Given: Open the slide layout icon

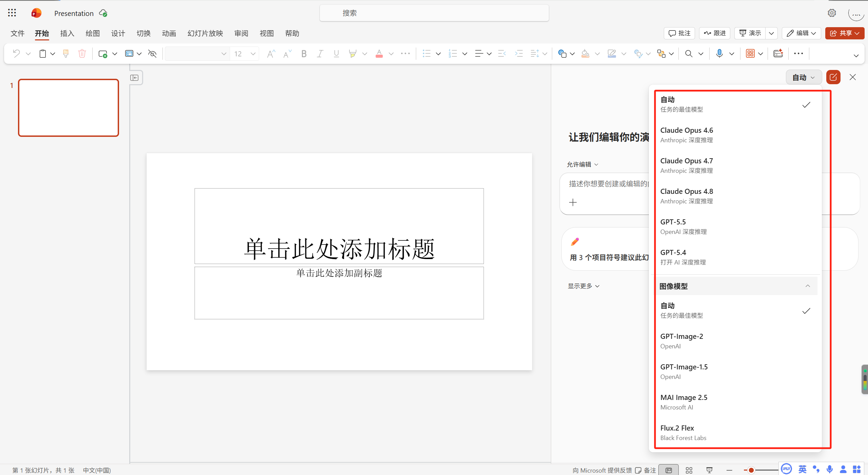Looking at the screenshot, I should (129, 54).
